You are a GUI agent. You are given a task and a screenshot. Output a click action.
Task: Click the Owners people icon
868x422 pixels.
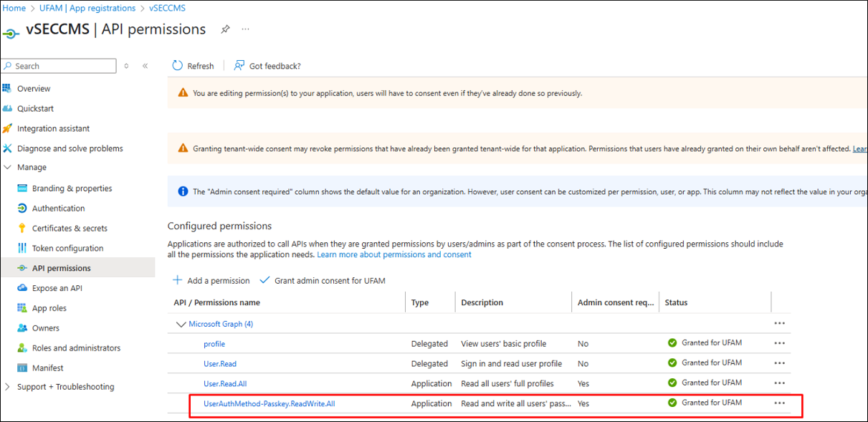pyautogui.click(x=22, y=328)
